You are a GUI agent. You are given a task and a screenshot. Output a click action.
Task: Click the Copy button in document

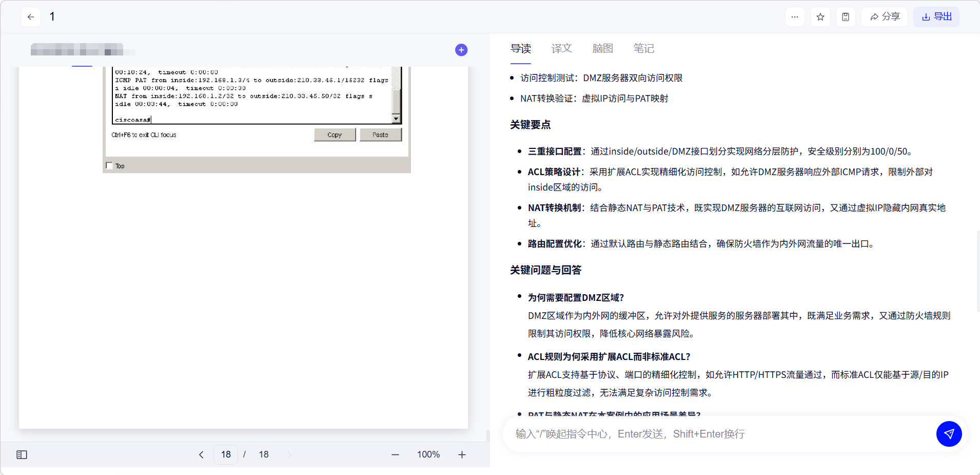[x=335, y=135]
